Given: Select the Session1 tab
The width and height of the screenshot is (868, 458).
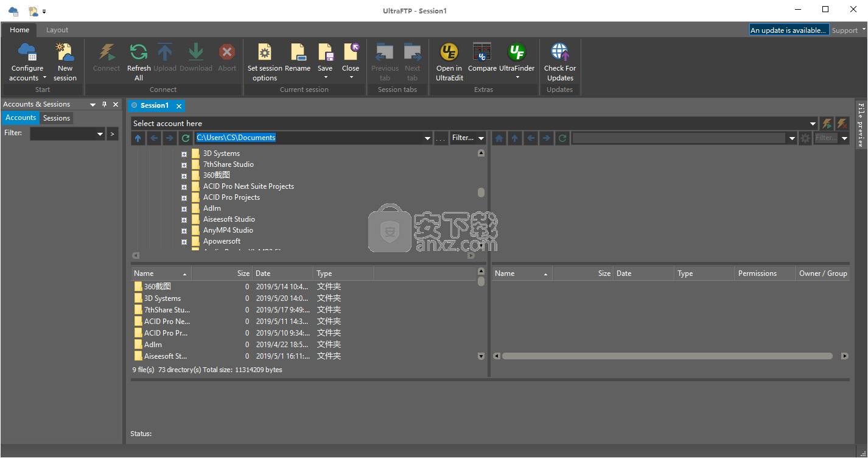Looking at the screenshot, I should [x=154, y=105].
